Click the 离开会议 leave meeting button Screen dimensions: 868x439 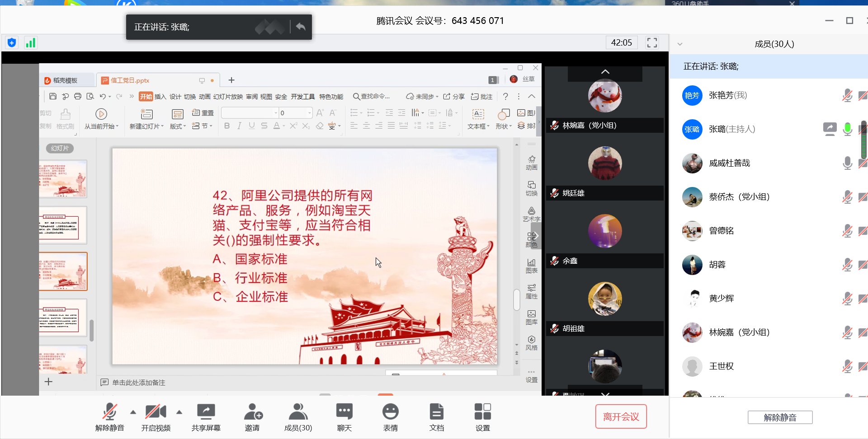point(621,416)
